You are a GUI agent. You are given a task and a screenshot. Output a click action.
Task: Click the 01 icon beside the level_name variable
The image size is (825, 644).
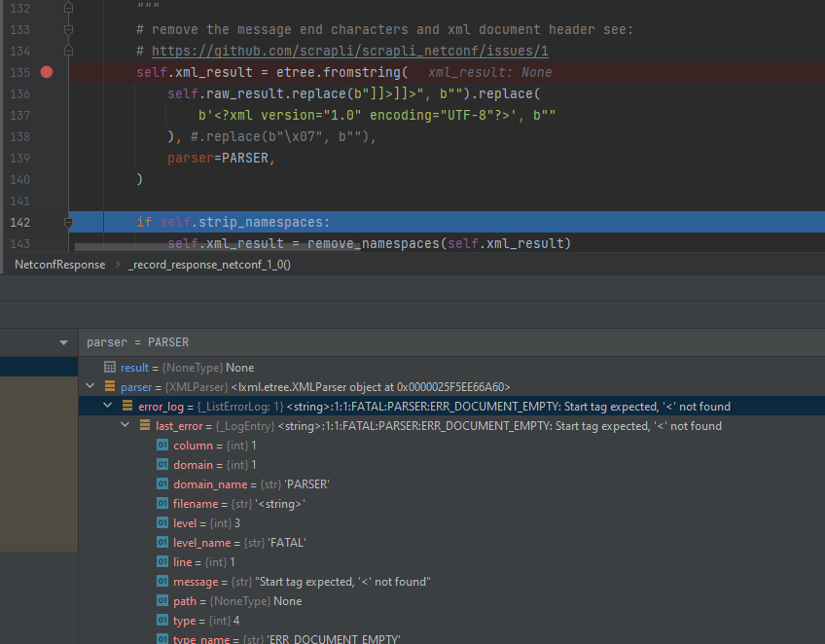(161, 542)
